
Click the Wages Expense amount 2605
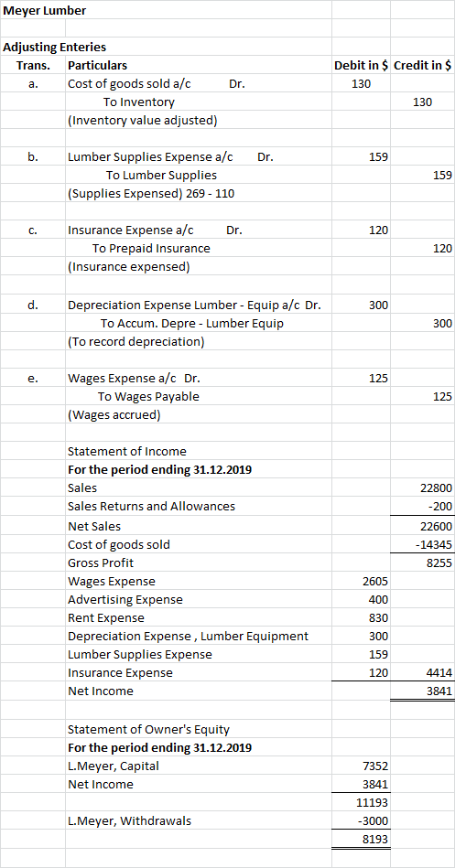374,582
